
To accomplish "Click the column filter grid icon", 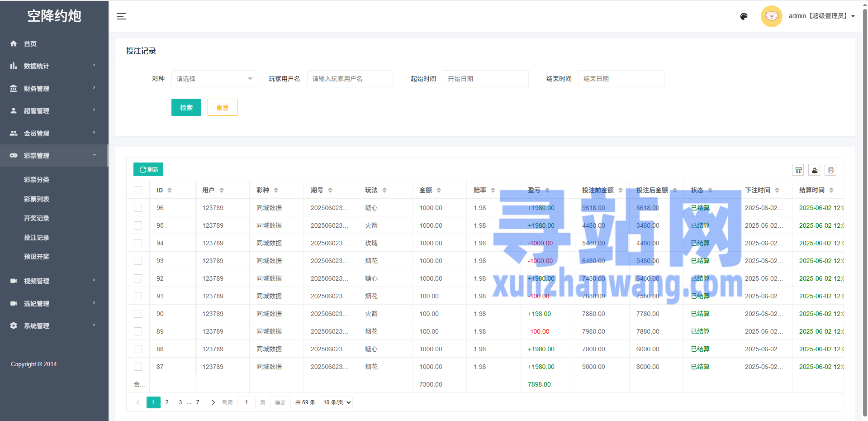I will coord(798,170).
